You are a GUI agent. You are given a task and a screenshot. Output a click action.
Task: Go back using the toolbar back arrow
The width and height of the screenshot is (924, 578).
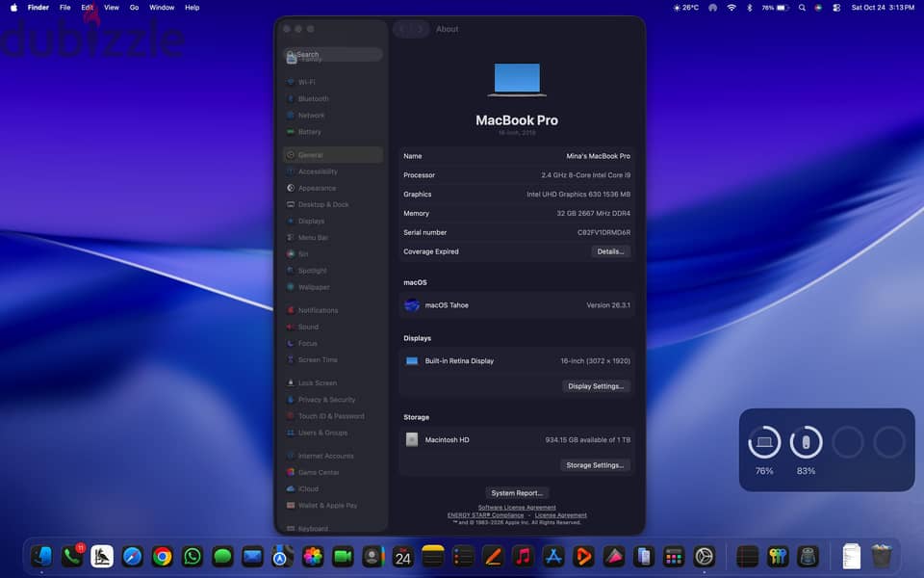click(402, 29)
